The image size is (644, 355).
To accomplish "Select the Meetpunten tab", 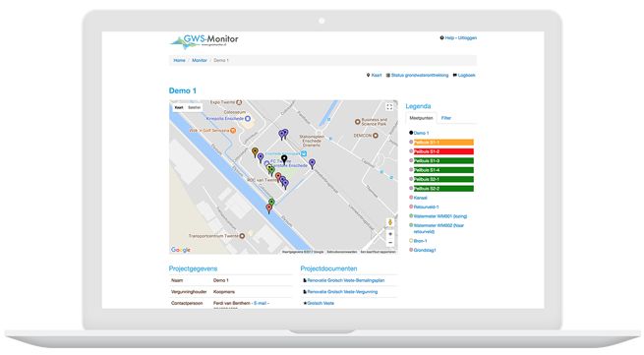I will (x=421, y=118).
